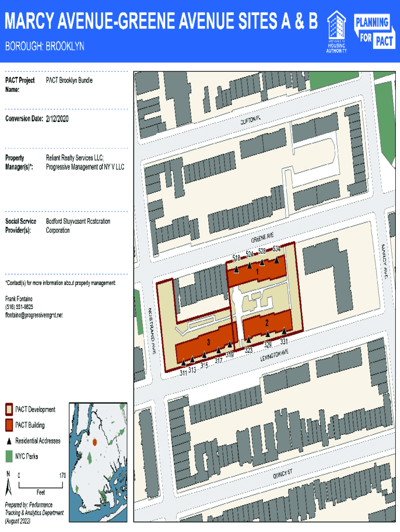Click the NYC Parks green legend swatch
This screenshot has height=532, width=400.
9,457
